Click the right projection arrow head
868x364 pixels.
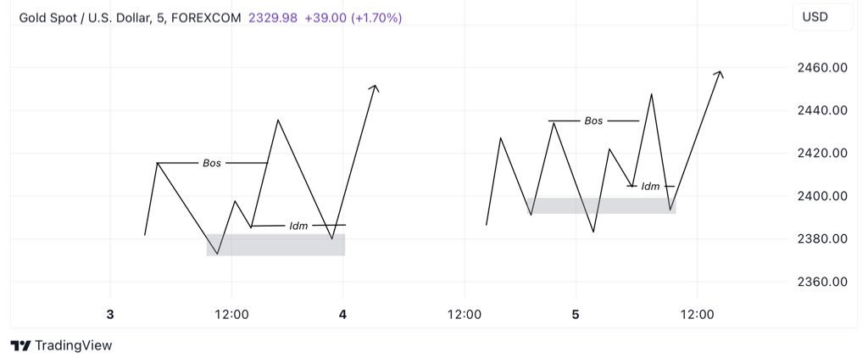(718, 74)
